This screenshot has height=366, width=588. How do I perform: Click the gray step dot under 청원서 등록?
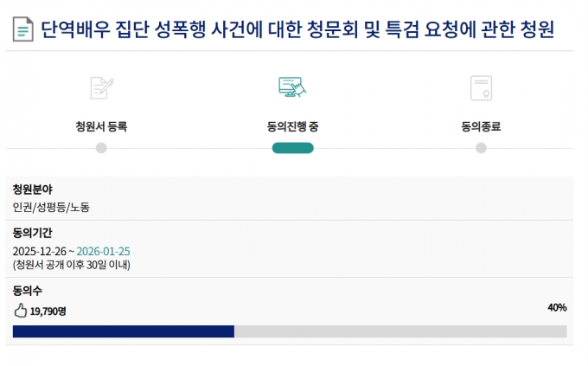click(101, 148)
